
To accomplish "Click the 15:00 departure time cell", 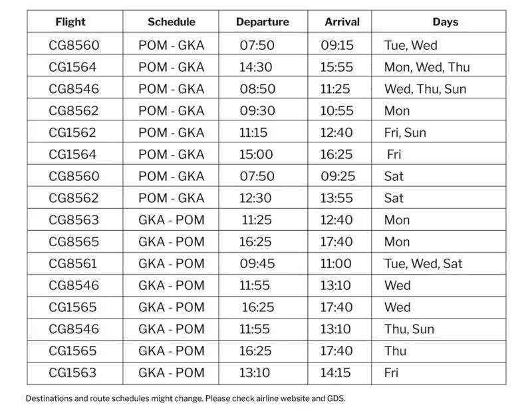I will tap(256, 154).
